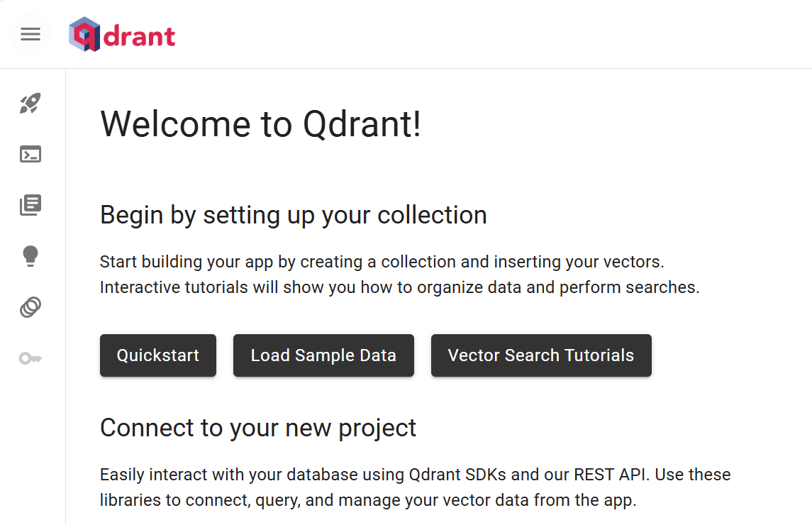This screenshot has height=525, width=812.
Task: Open Datasets via the overlapping-circles icon
Action: tap(30, 306)
